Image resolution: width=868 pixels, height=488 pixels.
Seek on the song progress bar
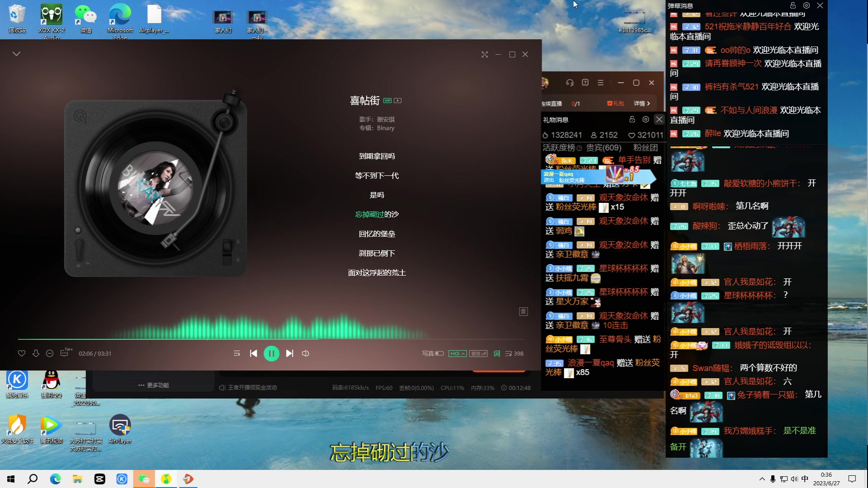coord(271,339)
